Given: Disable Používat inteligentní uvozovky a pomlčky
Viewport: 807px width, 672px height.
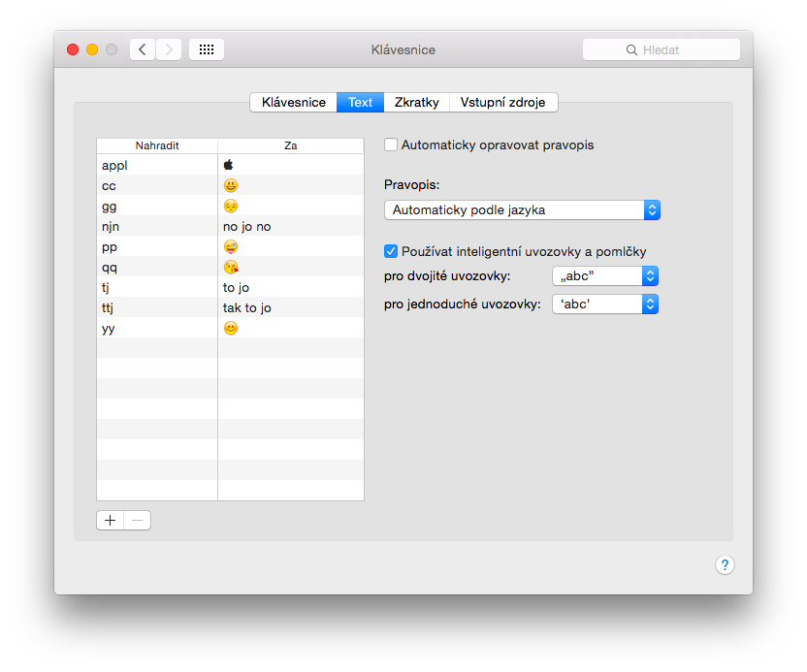Looking at the screenshot, I should [x=391, y=251].
